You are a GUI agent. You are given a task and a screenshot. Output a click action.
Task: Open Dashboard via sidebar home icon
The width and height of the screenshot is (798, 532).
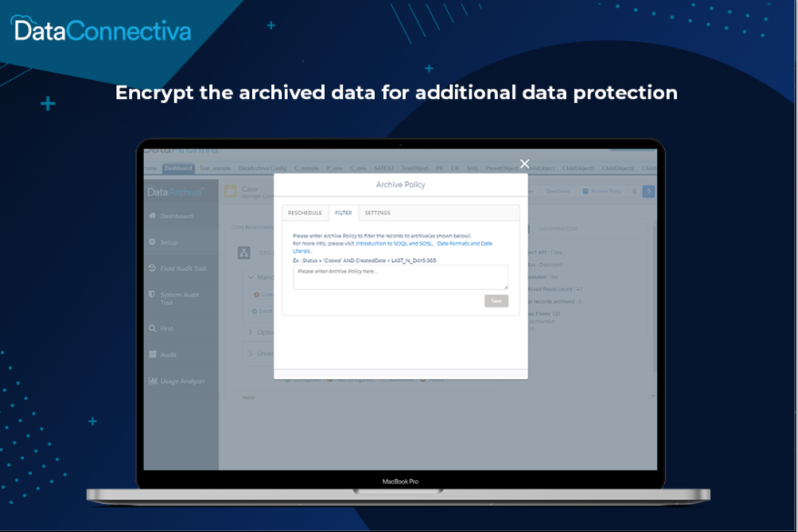(152, 216)
